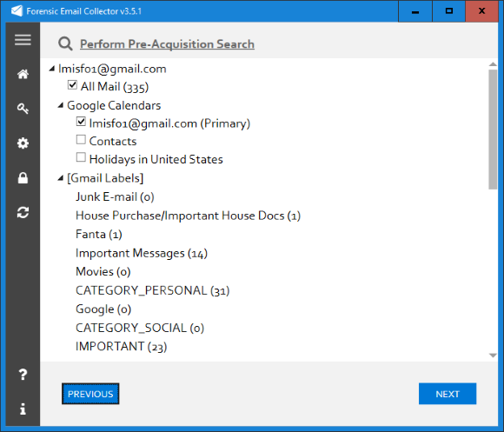Collapse the lmisfo1@gmail.com account node
The height and width of the screenshot is (432, 504).
tap(52, 69)
